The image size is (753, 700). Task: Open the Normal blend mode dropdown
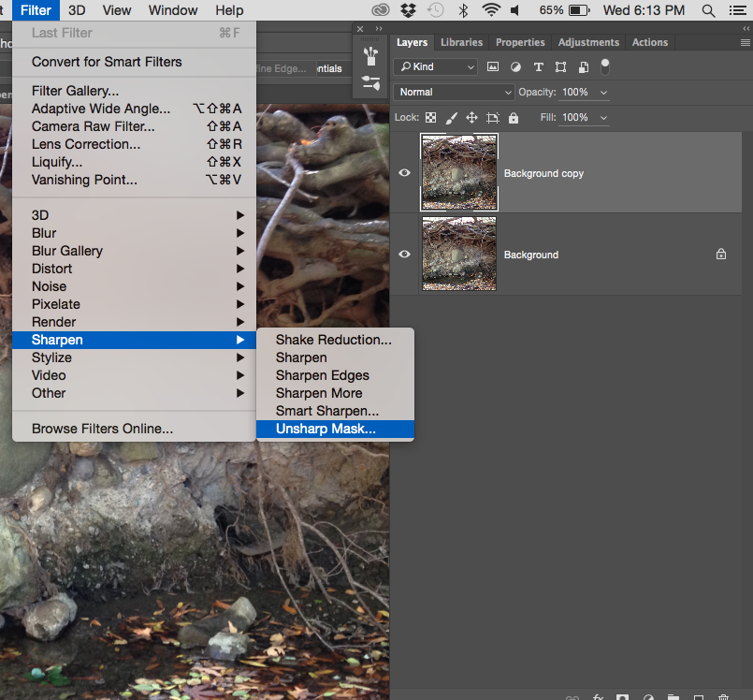pos(454,92)
